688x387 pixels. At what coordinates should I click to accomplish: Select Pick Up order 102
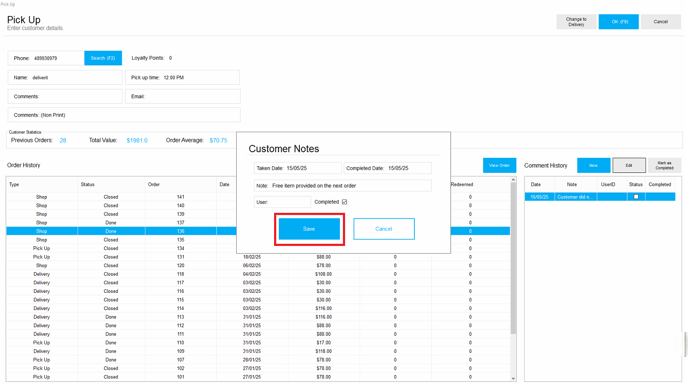point(258,369)
